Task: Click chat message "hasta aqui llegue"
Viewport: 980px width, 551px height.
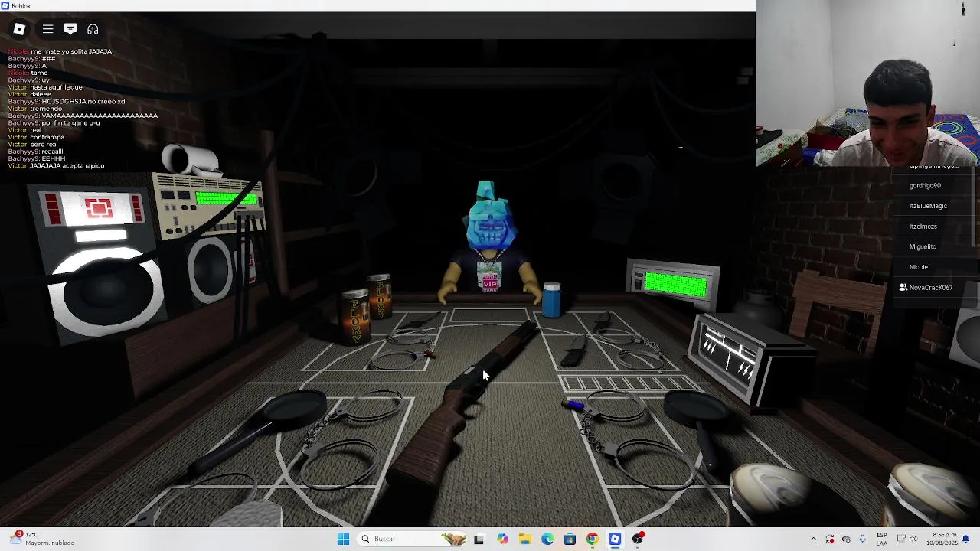Action: tap(56, 87)
